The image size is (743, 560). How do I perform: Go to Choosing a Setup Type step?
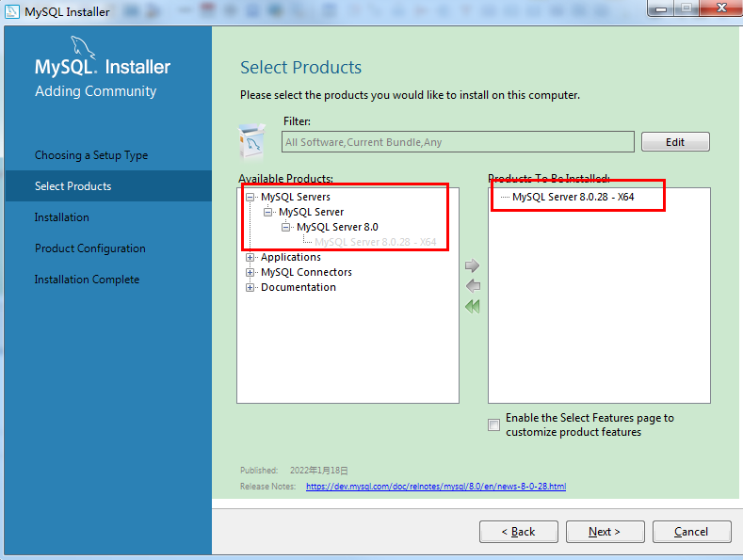tap(91, 155)
